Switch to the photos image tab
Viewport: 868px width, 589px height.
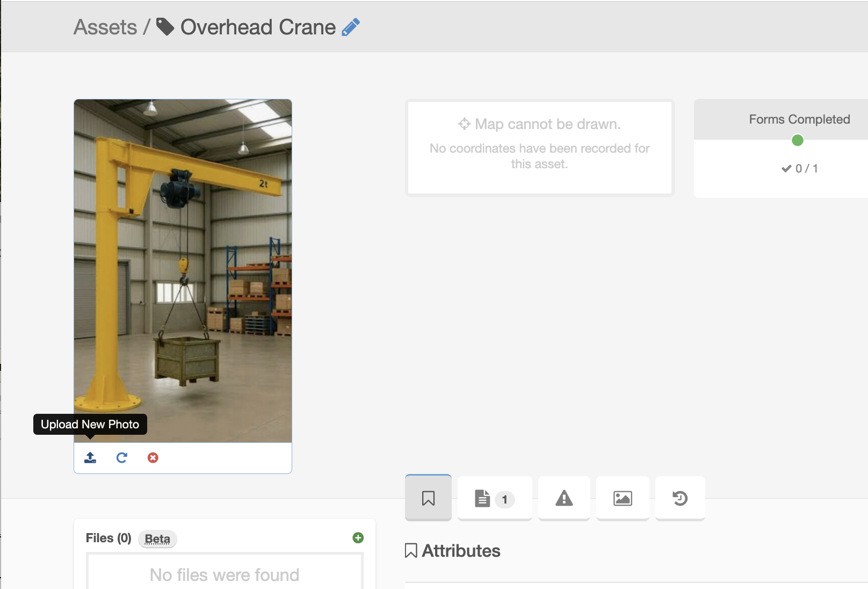(x=623, y=498)
